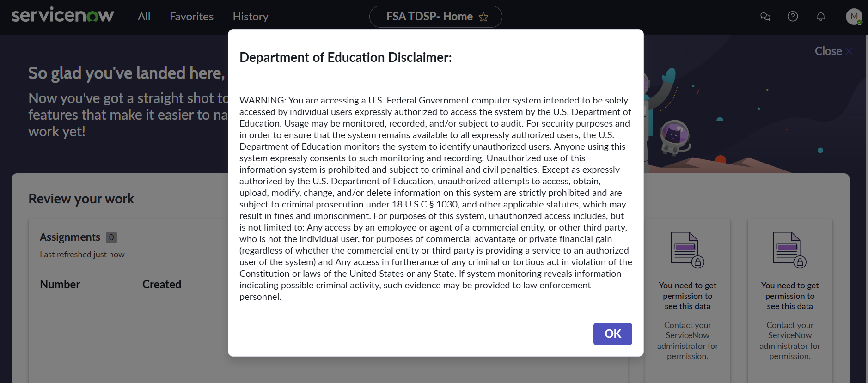868x383 pixels.
Task: Click the astronaut cat illustration
Action: (x=674, y=137)
